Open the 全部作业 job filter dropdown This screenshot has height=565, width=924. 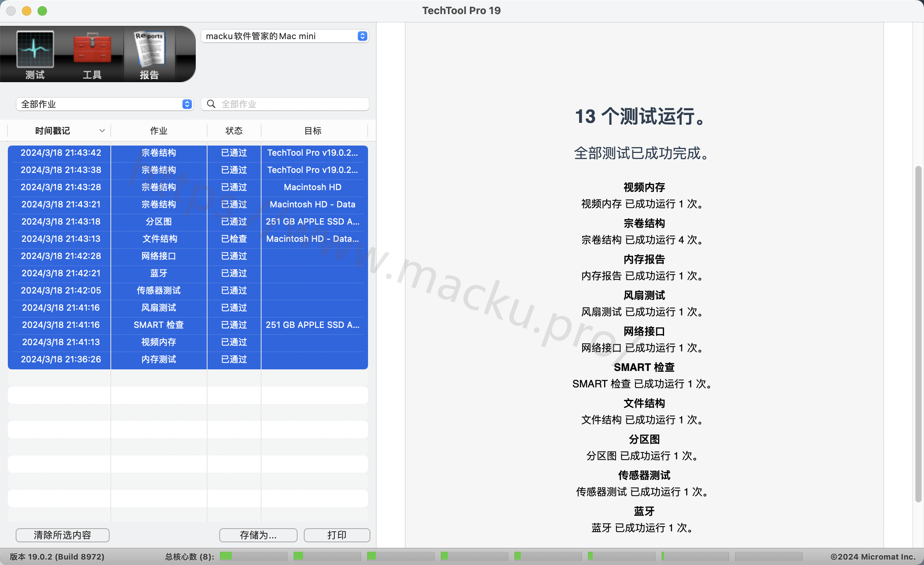point(105,104)
